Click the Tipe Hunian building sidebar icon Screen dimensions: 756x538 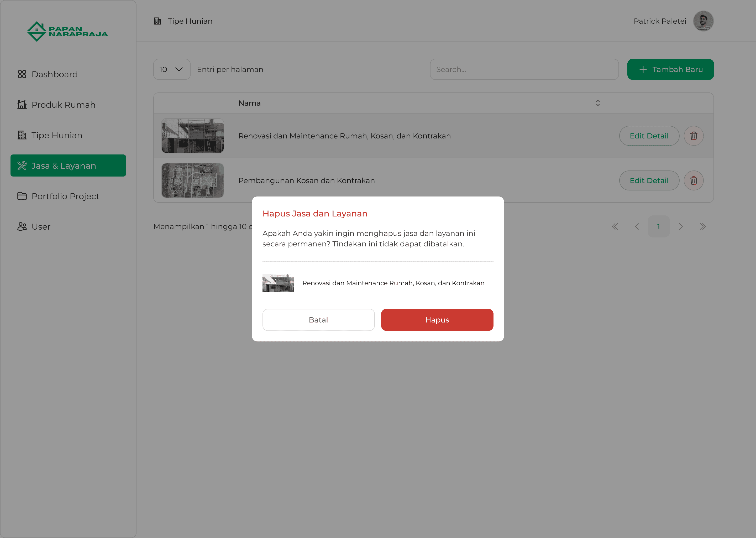coord(22,135)
